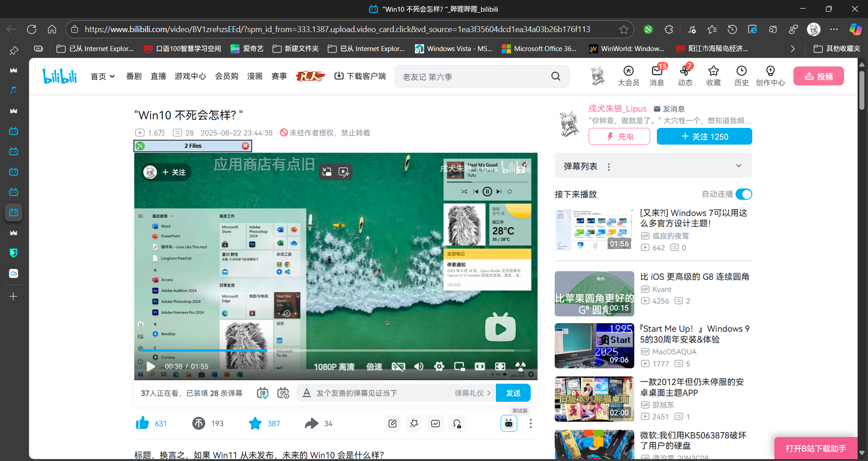Toggle fullscreen mode in video player

click(500, 367)
